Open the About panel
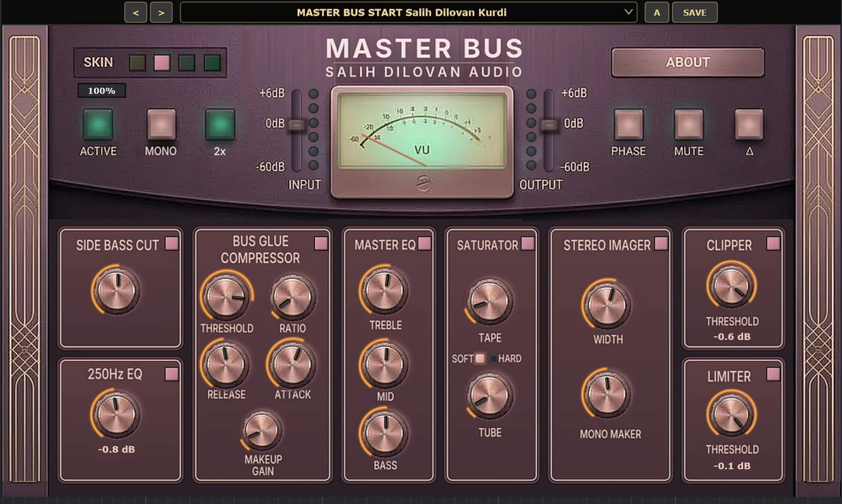Screen dimensions: 842x504 (x=688, y=62)
